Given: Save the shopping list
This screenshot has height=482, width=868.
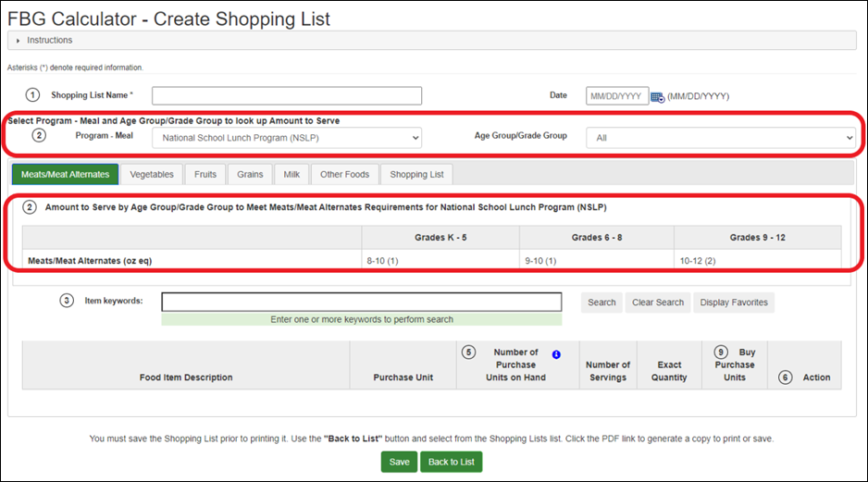Looking at the screenshot, I should 399,462.
